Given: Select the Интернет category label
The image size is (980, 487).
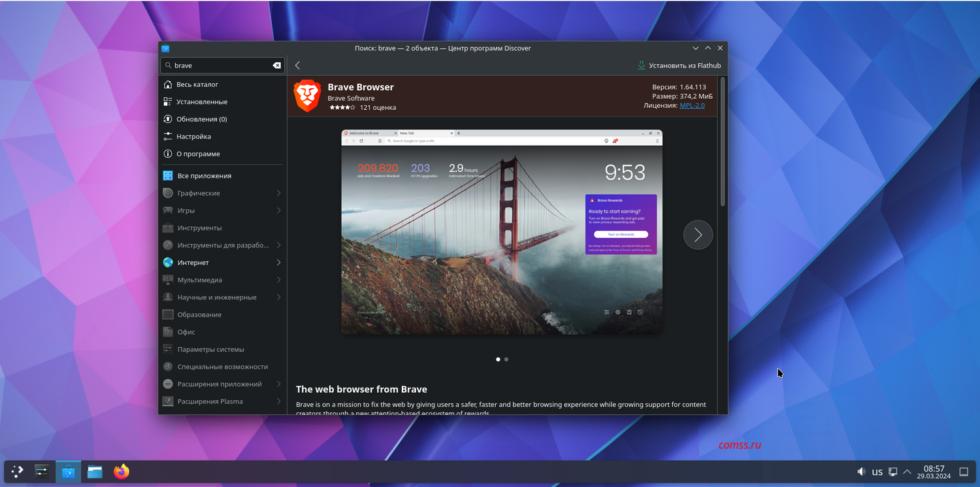Looking at the screenshot, I should pos(193,263).
